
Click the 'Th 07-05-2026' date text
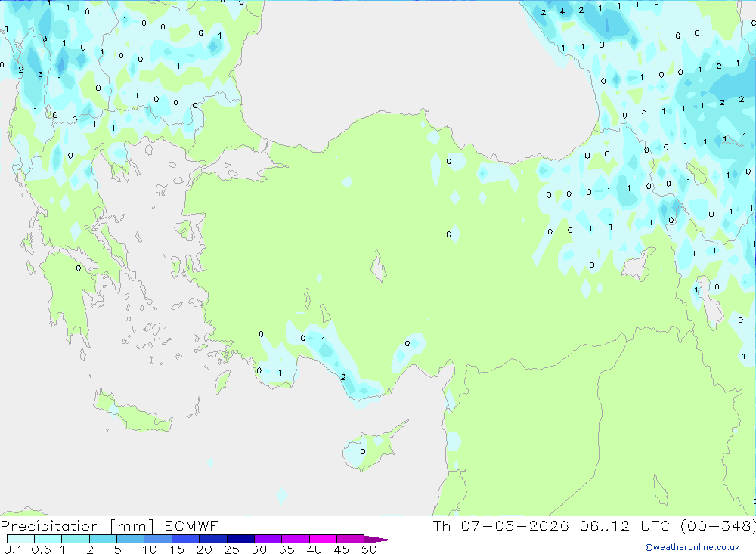(x=500, y=525)
